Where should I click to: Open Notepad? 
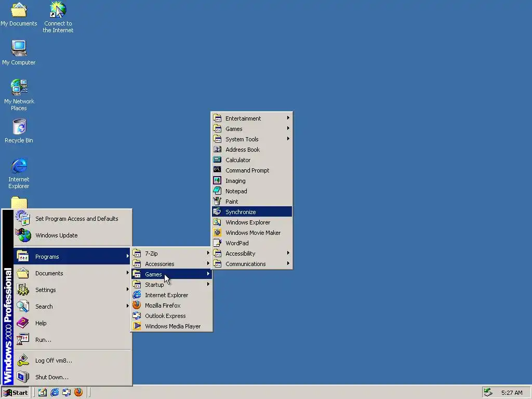coord(252,191)
